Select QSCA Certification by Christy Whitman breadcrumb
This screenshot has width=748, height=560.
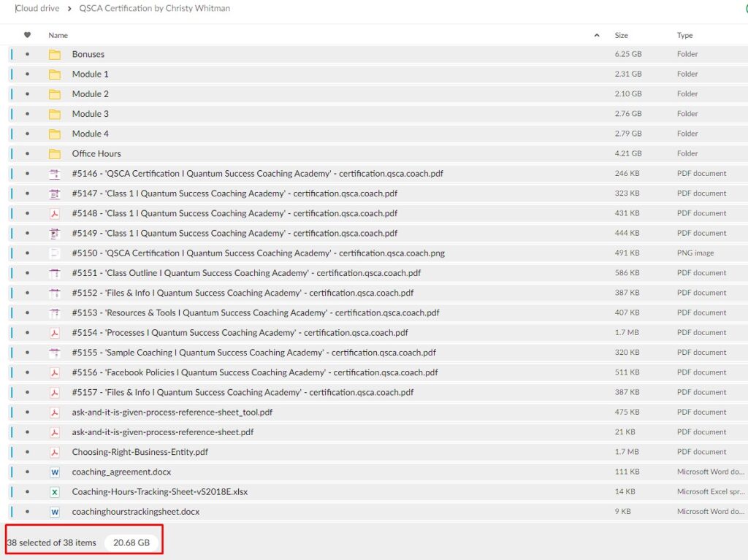point(154,9)
